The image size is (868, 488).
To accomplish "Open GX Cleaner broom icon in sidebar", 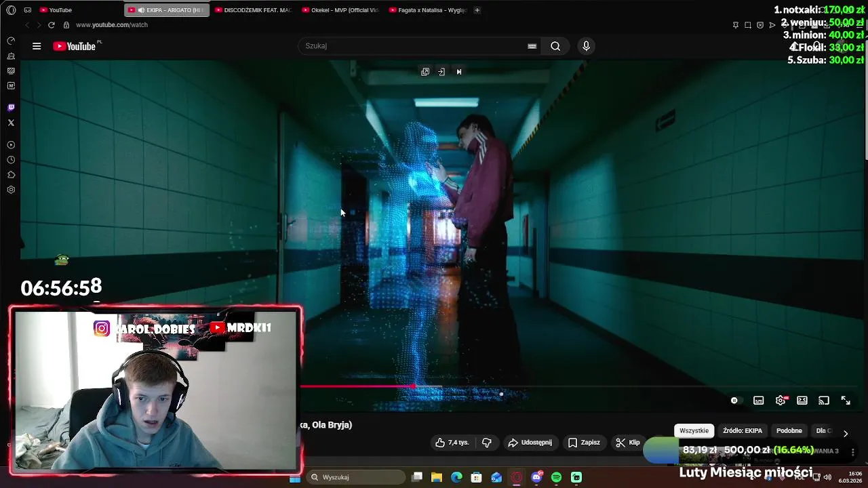I will click(x=11, y=56).
